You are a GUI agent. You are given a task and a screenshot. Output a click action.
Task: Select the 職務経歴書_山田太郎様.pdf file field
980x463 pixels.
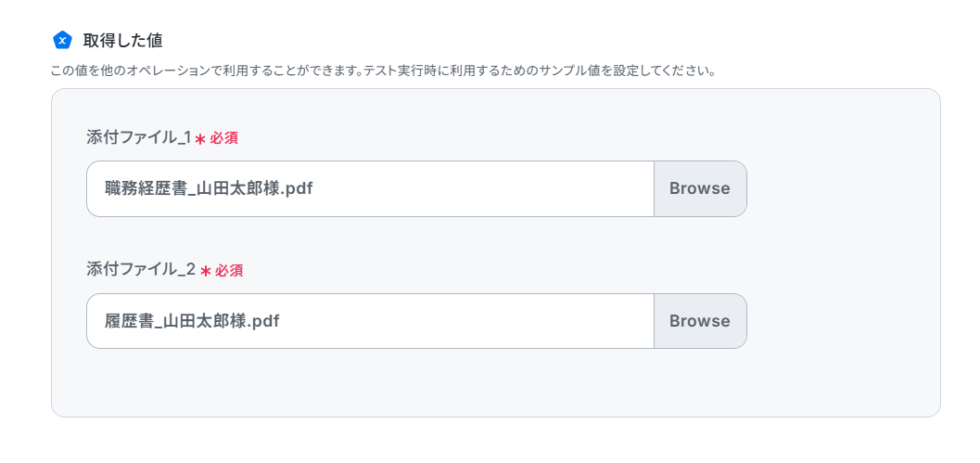[x=371, y=189]
